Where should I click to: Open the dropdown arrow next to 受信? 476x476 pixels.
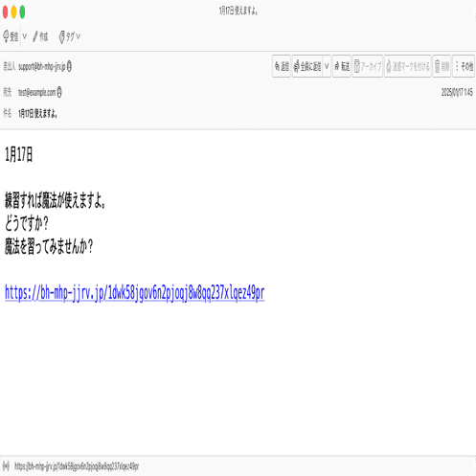tap(25, 36)
